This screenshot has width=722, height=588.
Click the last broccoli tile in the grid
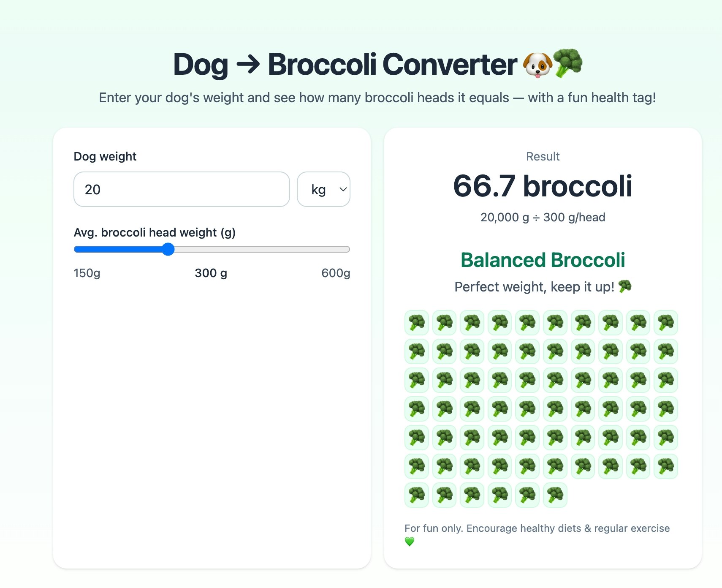pyautogui.click(x=555, y=495)
